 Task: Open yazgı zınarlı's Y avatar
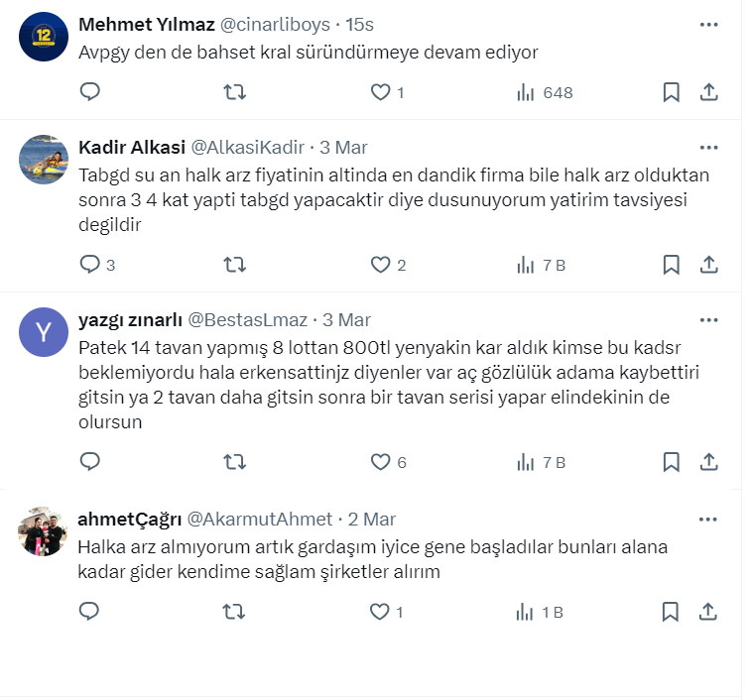coord(44,332)
